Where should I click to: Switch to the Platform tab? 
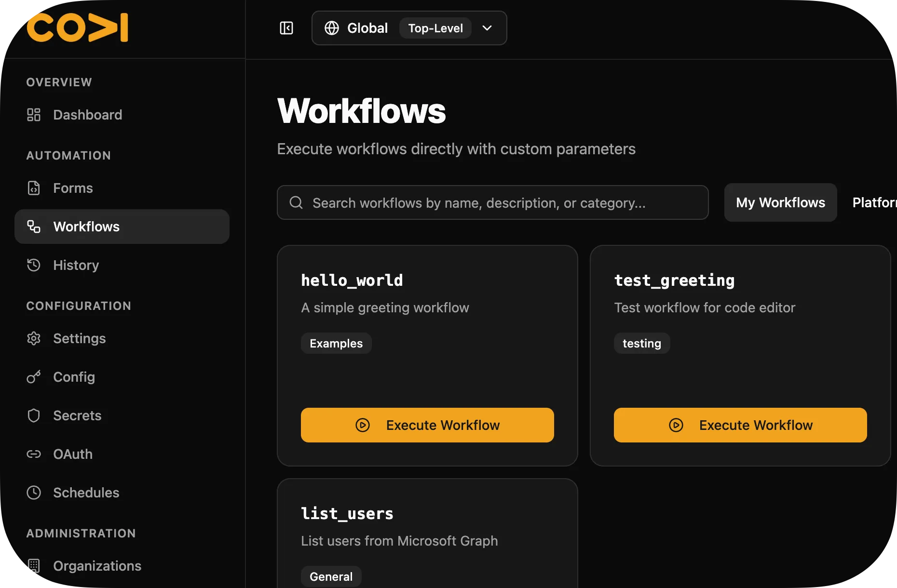(873, 202)
